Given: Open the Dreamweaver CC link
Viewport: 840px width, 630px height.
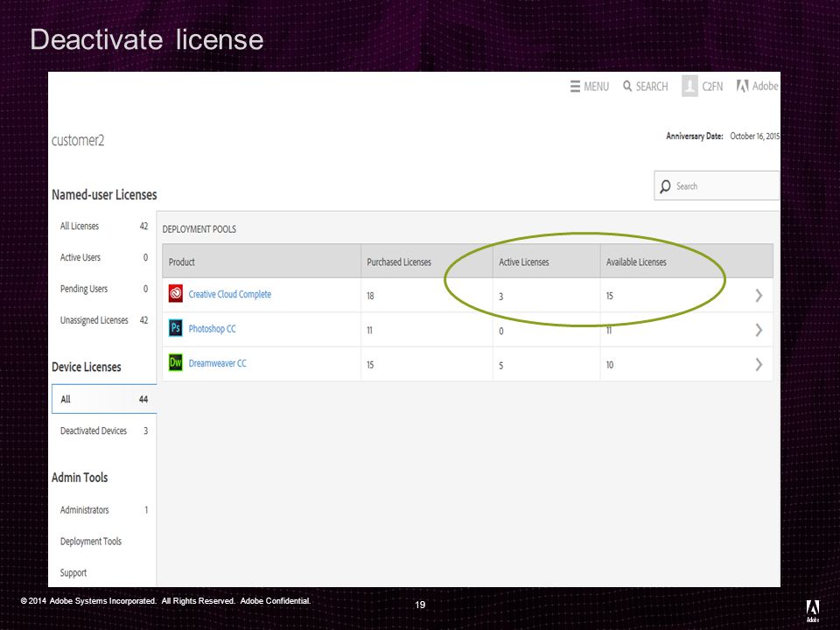Looking at the screenshot, I should [218, 363].
